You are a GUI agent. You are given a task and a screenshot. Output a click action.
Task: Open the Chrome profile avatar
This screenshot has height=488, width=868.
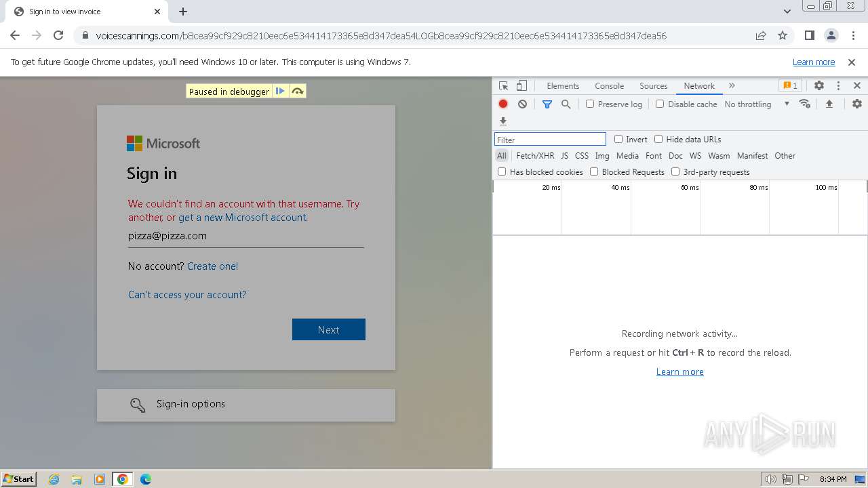pyautogui.click(x=831, y=36)
